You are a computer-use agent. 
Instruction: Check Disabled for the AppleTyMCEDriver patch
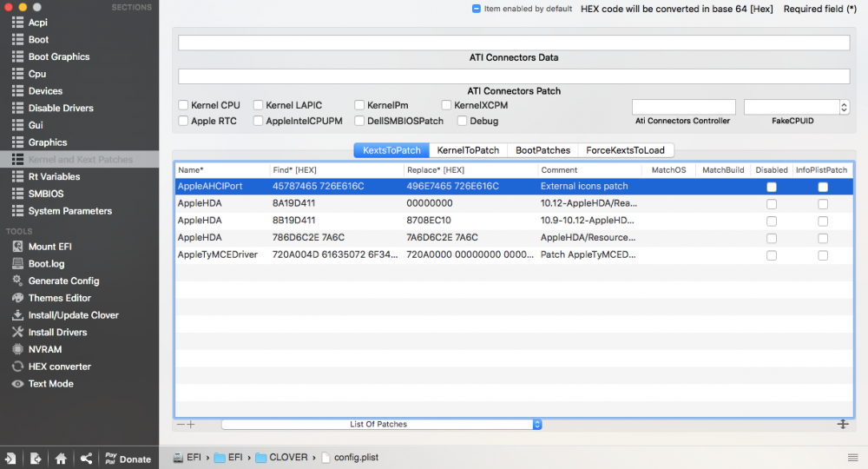[x=772, y=255]
